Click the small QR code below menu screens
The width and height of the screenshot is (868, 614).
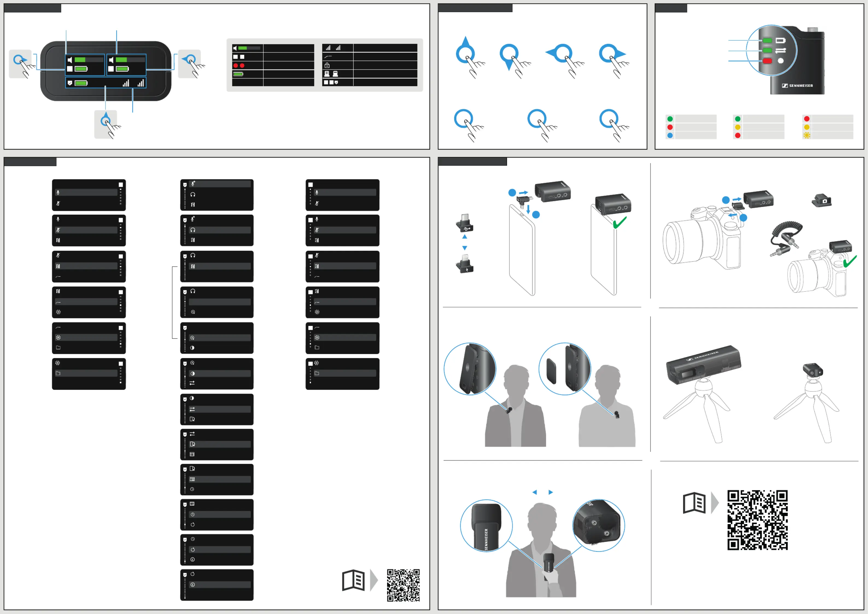403,585
